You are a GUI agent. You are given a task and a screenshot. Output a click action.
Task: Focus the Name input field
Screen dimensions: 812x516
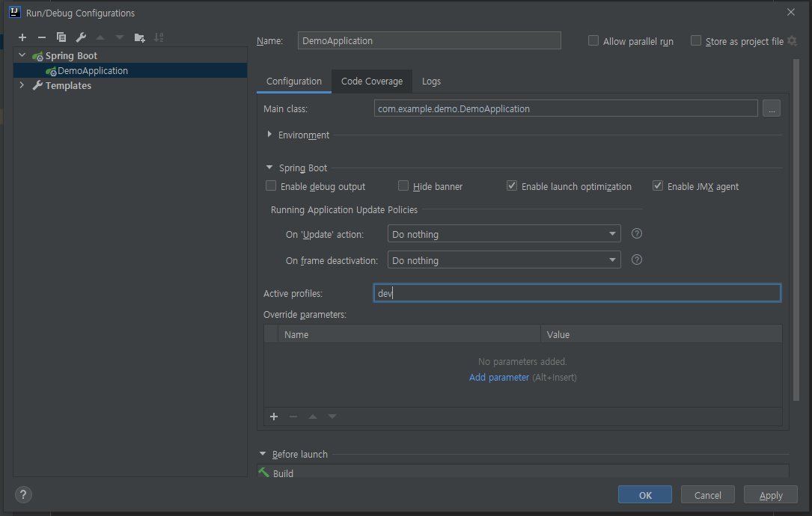point(430,40)
